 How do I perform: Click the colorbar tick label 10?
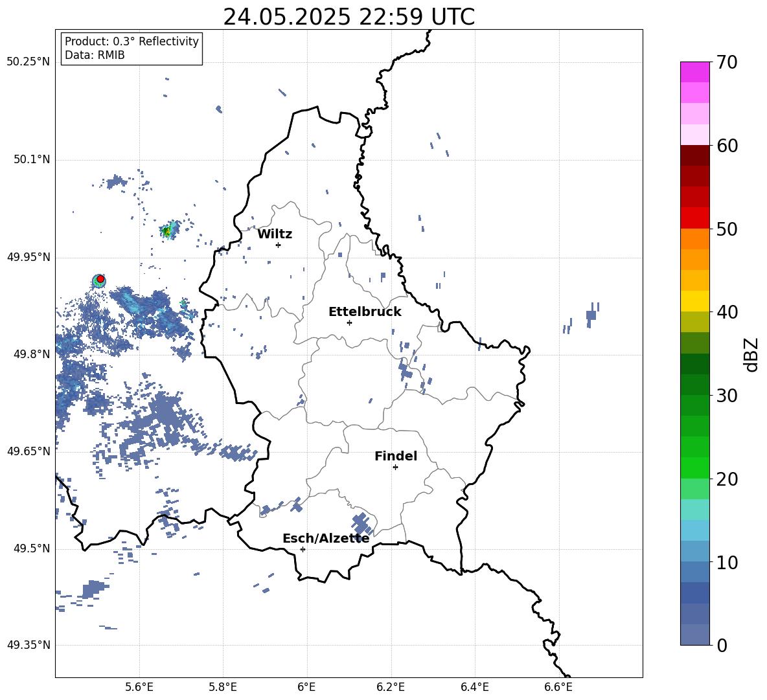tap(727, 562)
